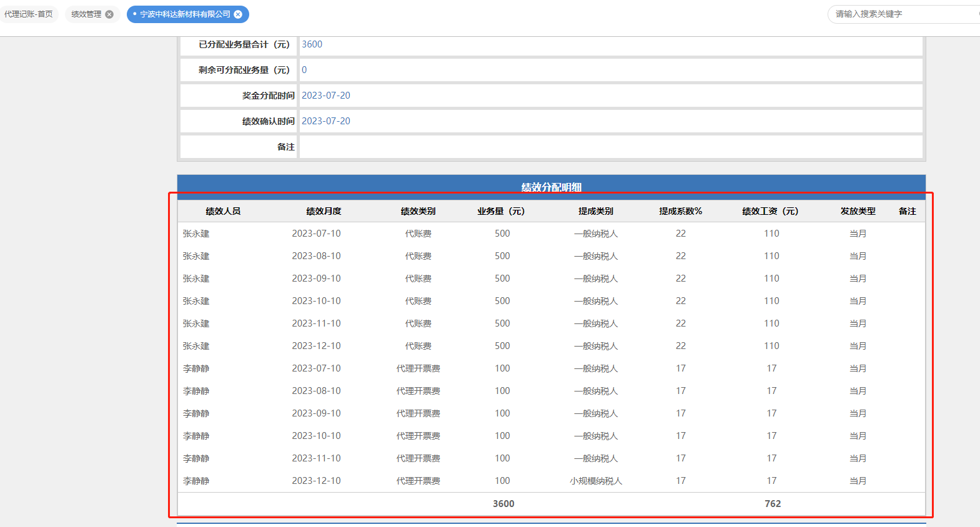Viewport: 980px width, 527px height.
Task: Click the 绩效确认时间 date value
Action: click(325, 121)
